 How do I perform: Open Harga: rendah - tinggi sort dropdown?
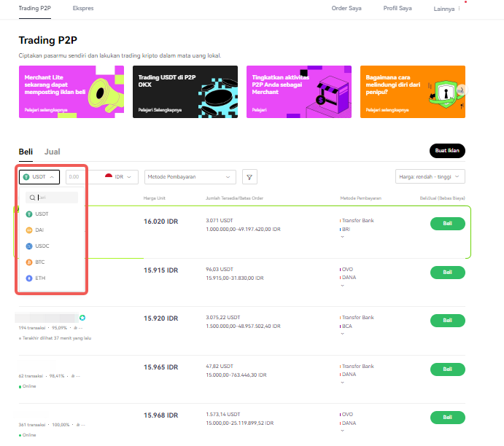click(x=430, y=176)
